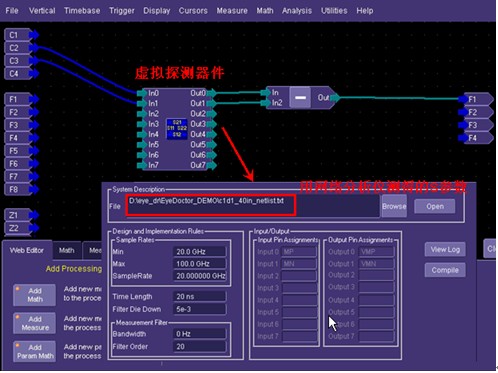
Task: Click the Open button
Action: pyautogui.click(x=435, y=206)
